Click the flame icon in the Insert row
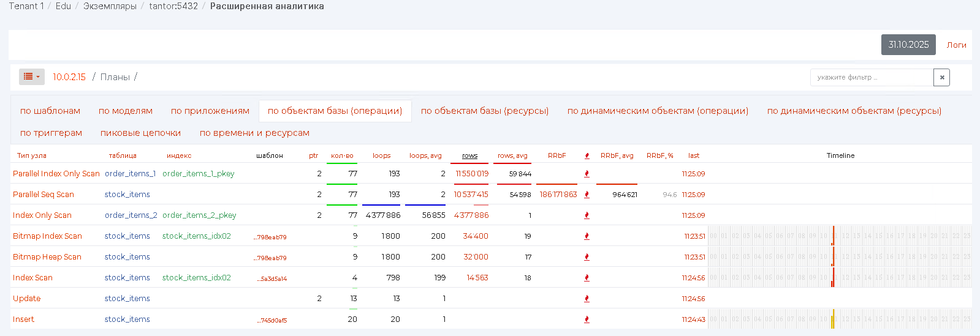This screenshot has height=336, width=980. click(x=587, y=319)
